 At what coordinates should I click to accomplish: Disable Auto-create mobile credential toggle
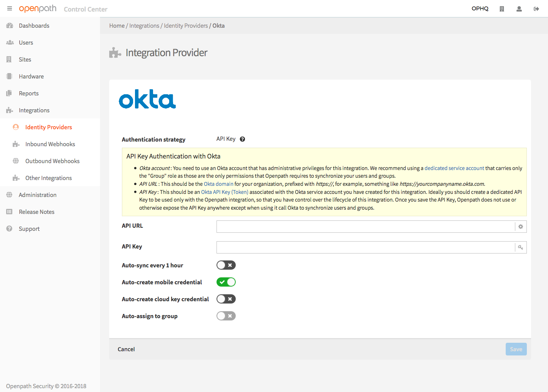(226, 282)
